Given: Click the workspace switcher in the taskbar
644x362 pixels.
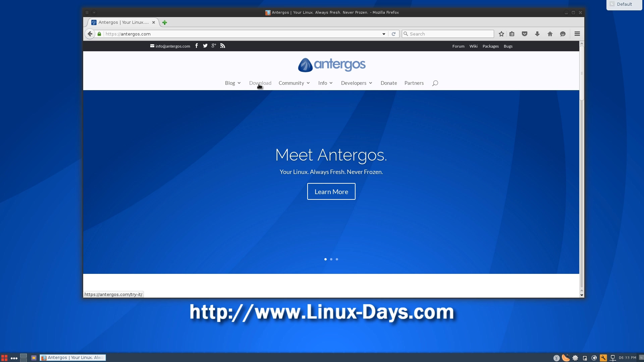Looking at the screenshot, I should [23, 358].
